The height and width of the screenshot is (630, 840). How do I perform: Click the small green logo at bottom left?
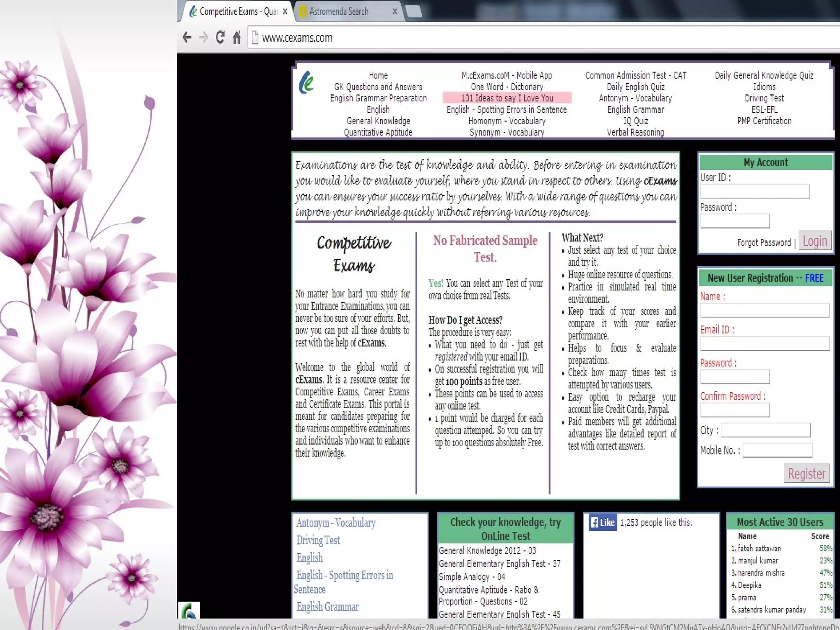point(189,610)
